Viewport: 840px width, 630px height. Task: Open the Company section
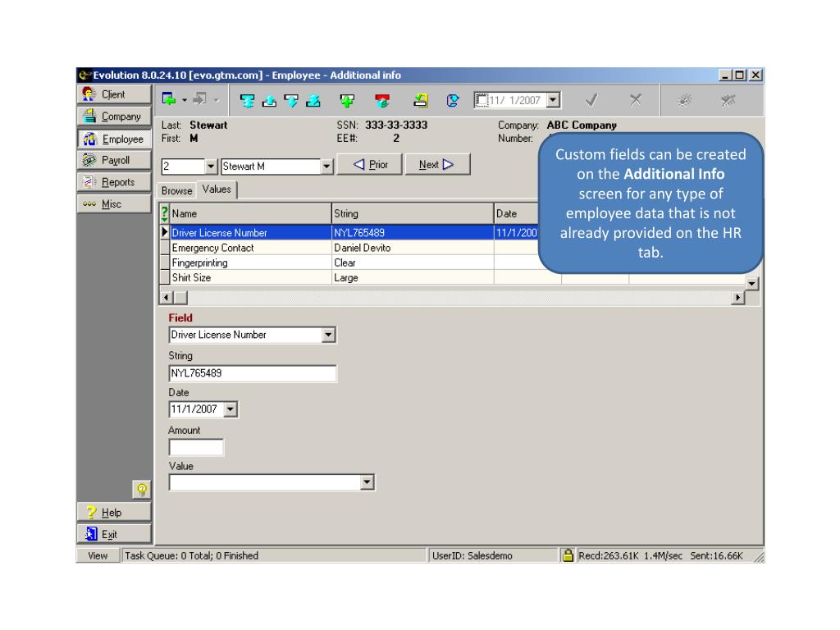114,116
